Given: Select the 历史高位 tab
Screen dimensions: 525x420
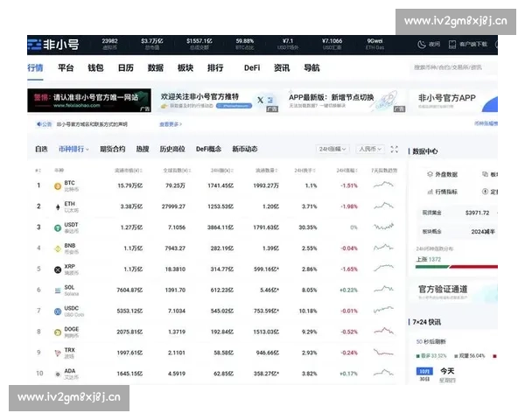Looking at the screenshot, I should pos(172,149).
